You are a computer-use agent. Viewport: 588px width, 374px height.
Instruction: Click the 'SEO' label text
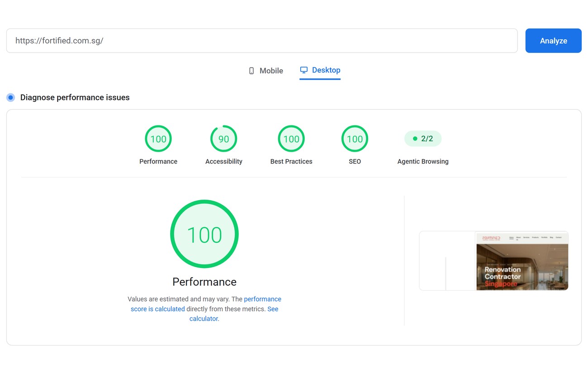355,161
